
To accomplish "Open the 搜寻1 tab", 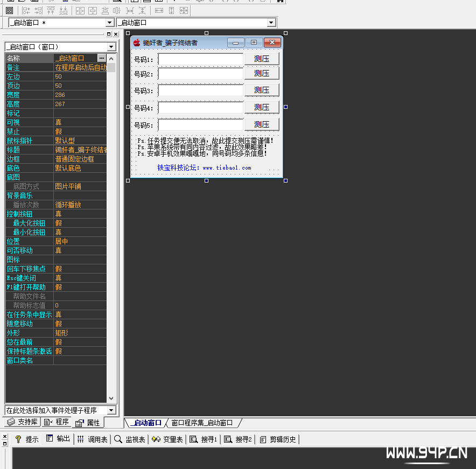I will [x=203, y=439].
